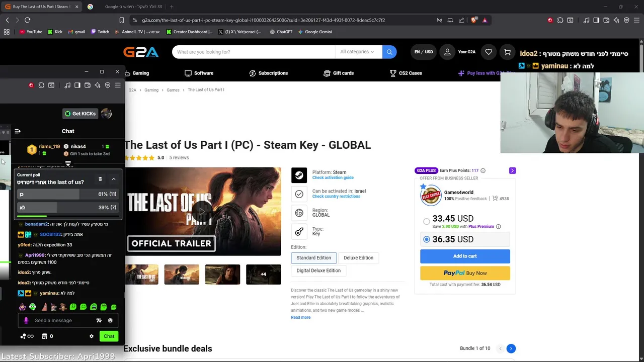Open the music playlist icon in main toolbar
644x362 pixels.
(586, 20)
